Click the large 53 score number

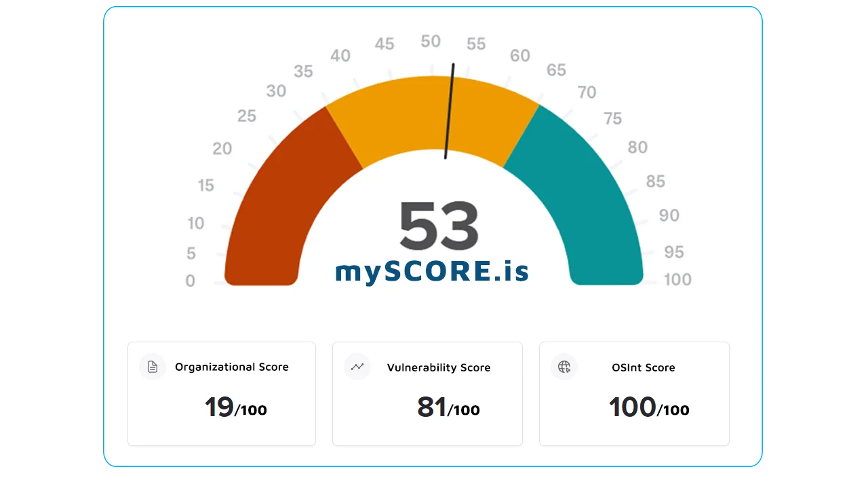439,226
